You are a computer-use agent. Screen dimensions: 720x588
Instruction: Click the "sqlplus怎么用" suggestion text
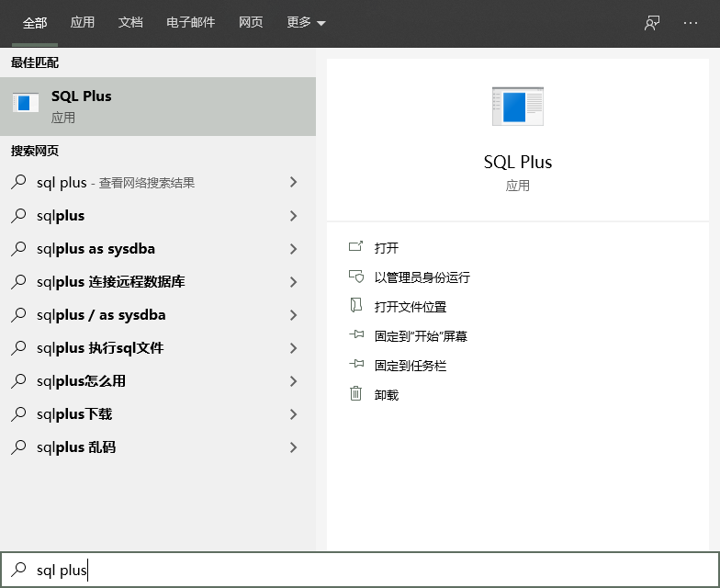(81, 380)
